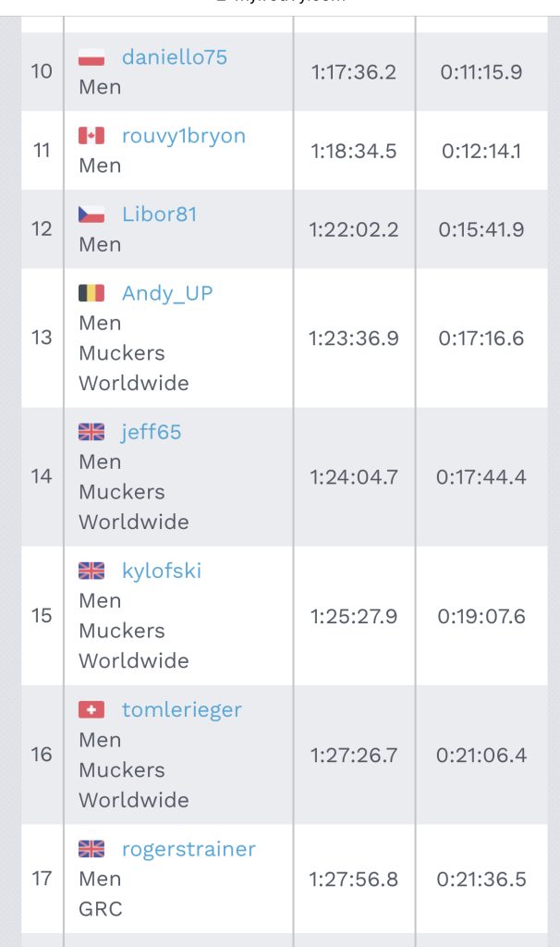Click the Belgian flag beside Andy_UP
The width and height of the screenshot is (560, 947).
pyautogui.click(x=91, y=293)
